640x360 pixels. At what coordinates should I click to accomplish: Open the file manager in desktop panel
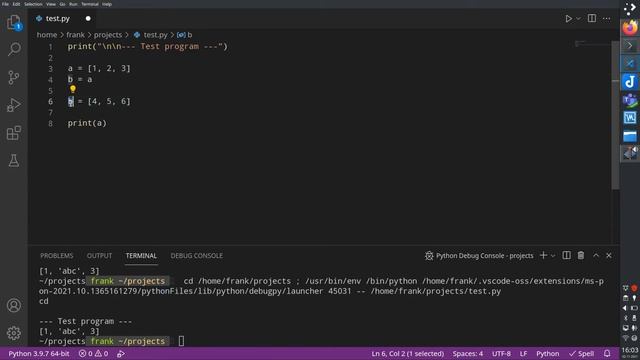click(630, 136)
